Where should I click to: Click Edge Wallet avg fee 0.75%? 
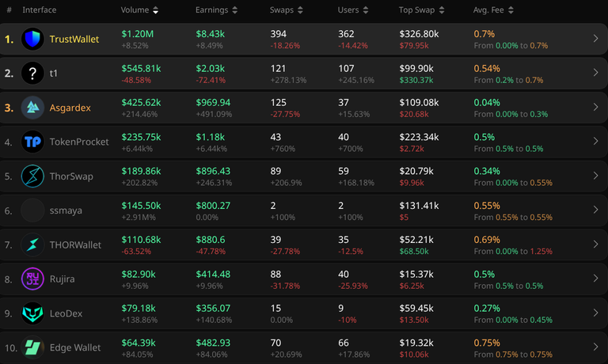[487, 343]
